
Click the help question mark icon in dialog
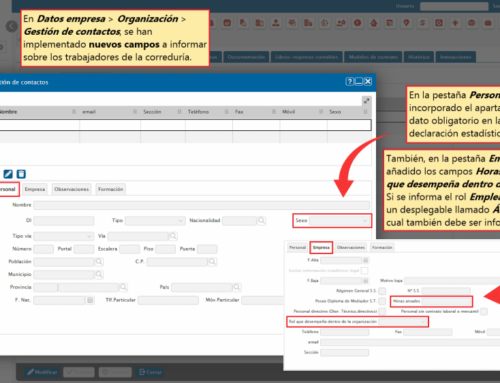coord(349,82)
